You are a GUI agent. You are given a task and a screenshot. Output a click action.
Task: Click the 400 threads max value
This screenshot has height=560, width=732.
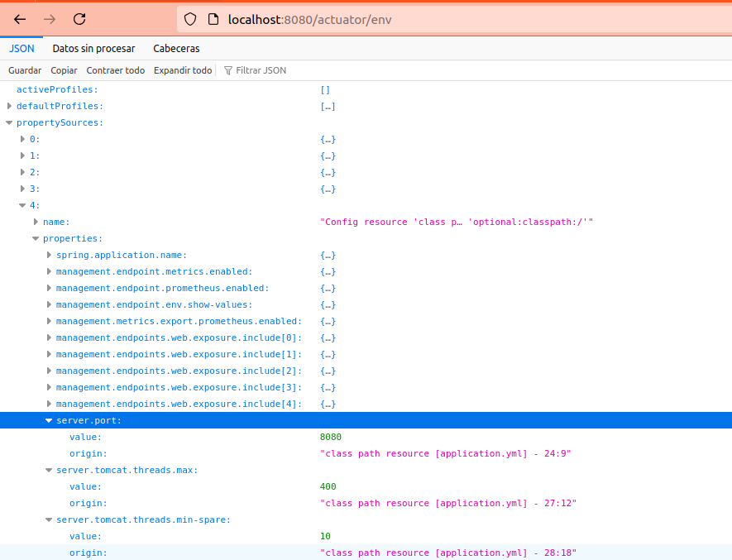(x=328, y=486)
